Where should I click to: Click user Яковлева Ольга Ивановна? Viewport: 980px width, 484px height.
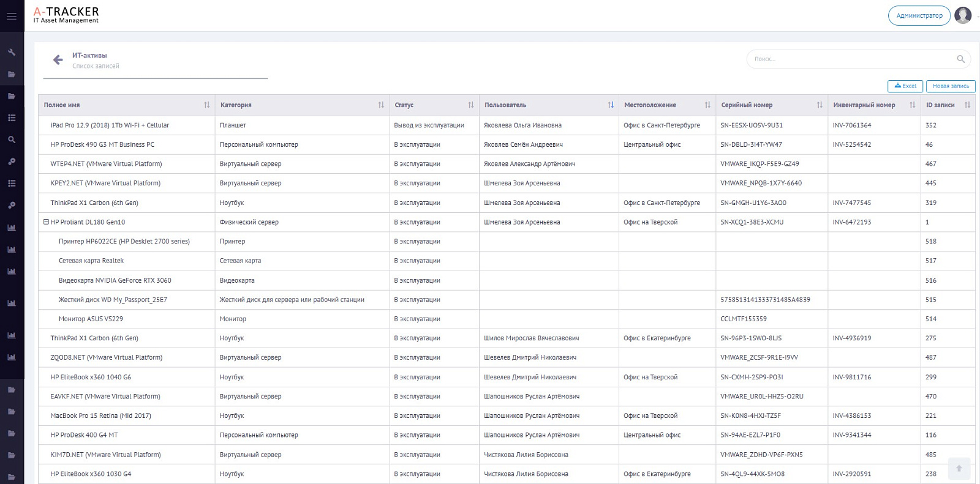tap(522, 125)
